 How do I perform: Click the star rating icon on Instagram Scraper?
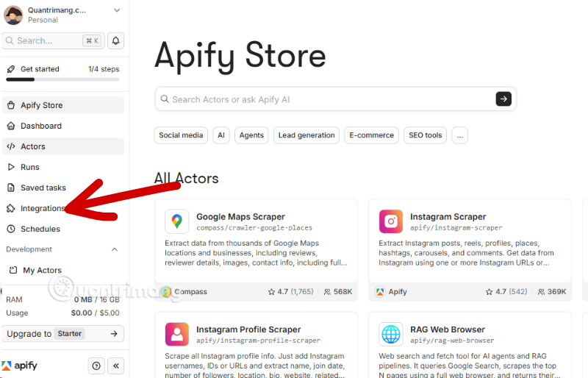click(489, 292)
